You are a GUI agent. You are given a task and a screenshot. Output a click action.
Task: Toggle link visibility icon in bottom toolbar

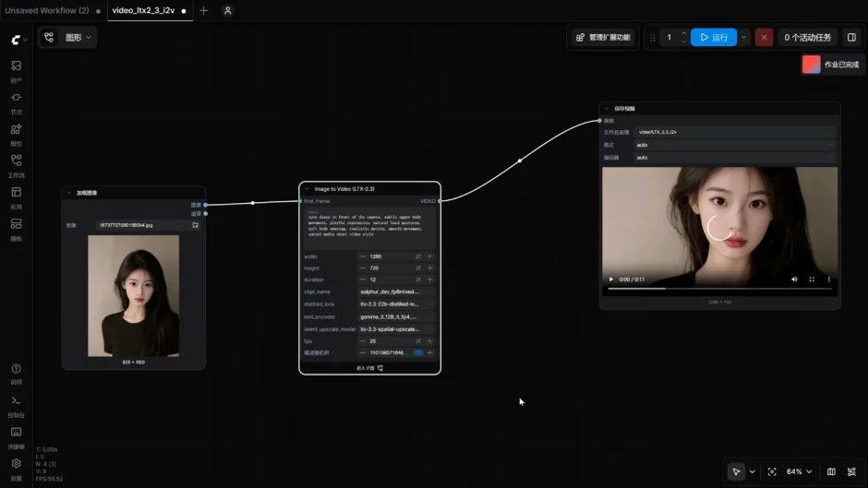(851, 471)
